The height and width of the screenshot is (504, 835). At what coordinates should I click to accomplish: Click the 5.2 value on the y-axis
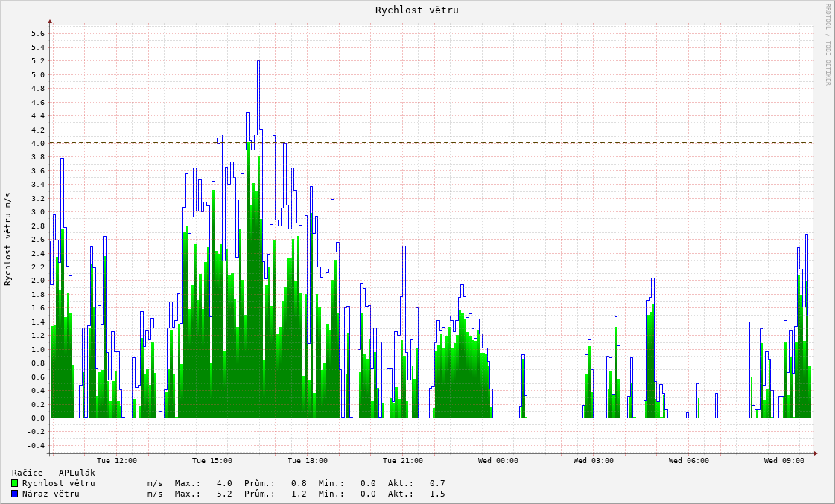tap(38, 61)
